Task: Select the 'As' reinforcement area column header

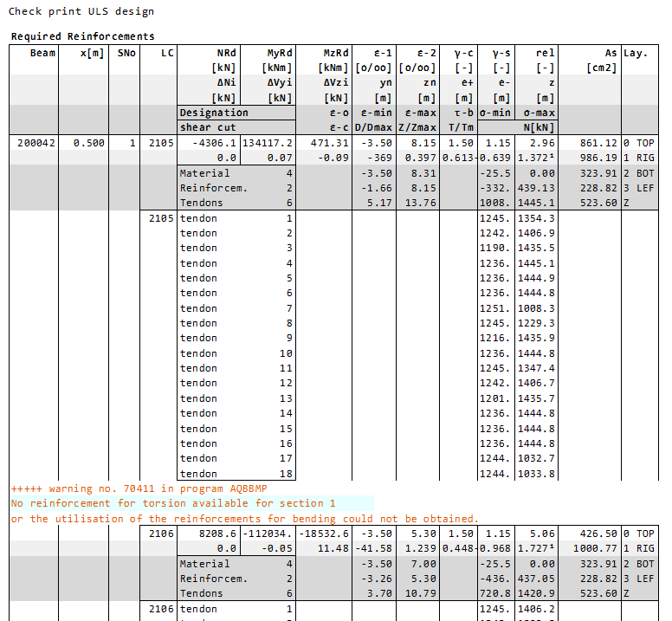Action: 611,53
